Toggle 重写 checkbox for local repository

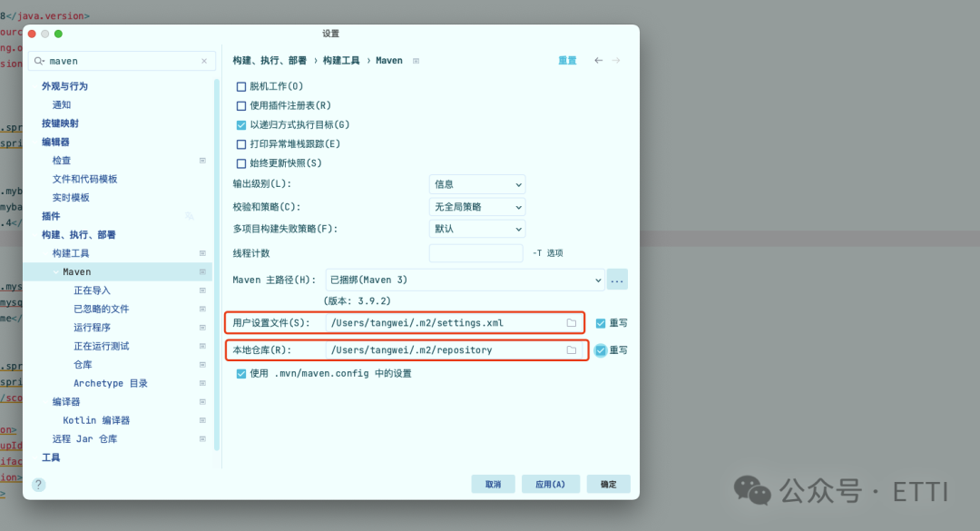pyautogui.click(x=601, y=350)
